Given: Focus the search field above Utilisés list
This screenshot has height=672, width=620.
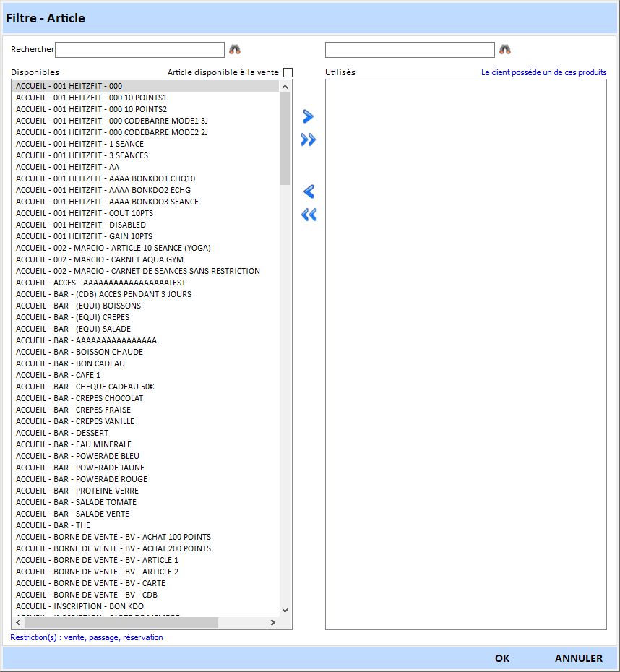Looking at the screenshot, I should pos(410,50).
